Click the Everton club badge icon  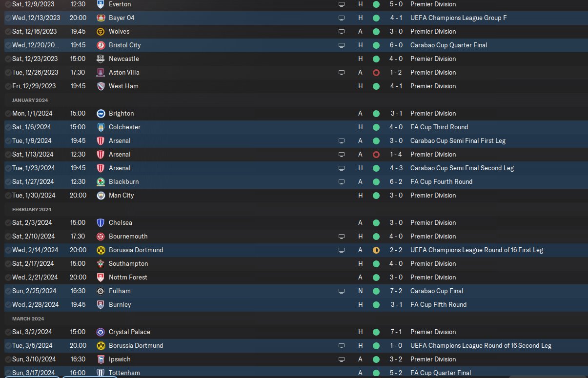[x=101, y=4]
